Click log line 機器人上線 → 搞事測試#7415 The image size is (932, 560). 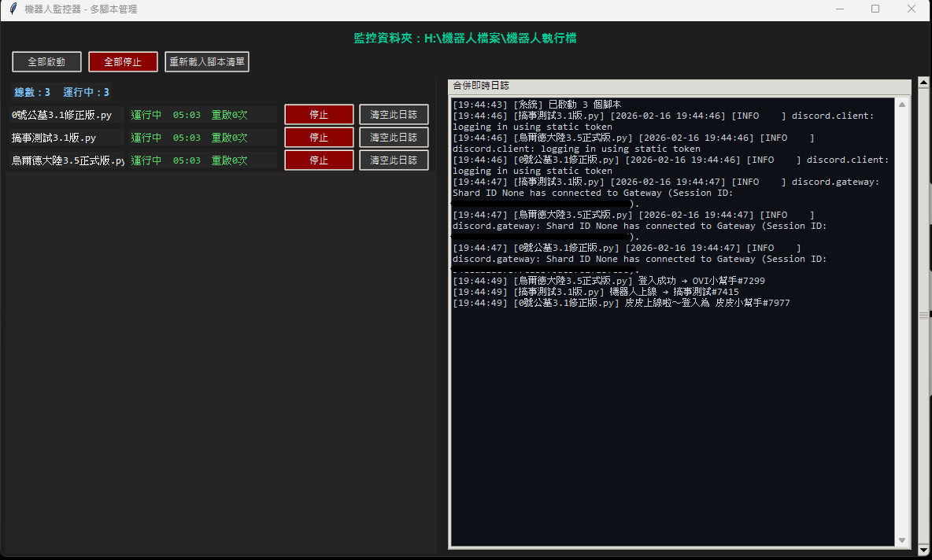(596, 292)
